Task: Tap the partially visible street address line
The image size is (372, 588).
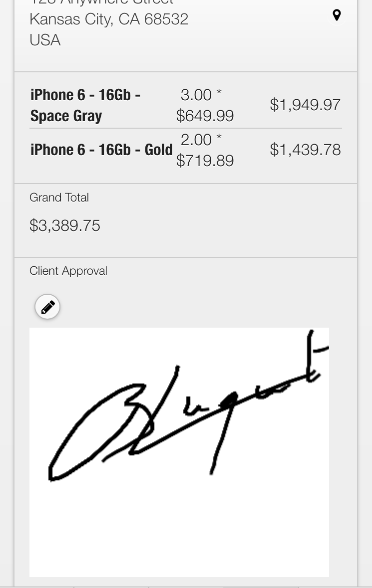Action: 101,2
